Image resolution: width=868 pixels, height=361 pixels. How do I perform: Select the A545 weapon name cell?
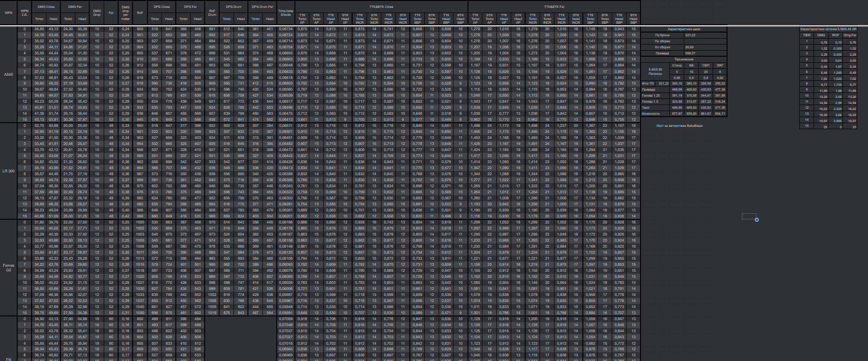[8, 74]
